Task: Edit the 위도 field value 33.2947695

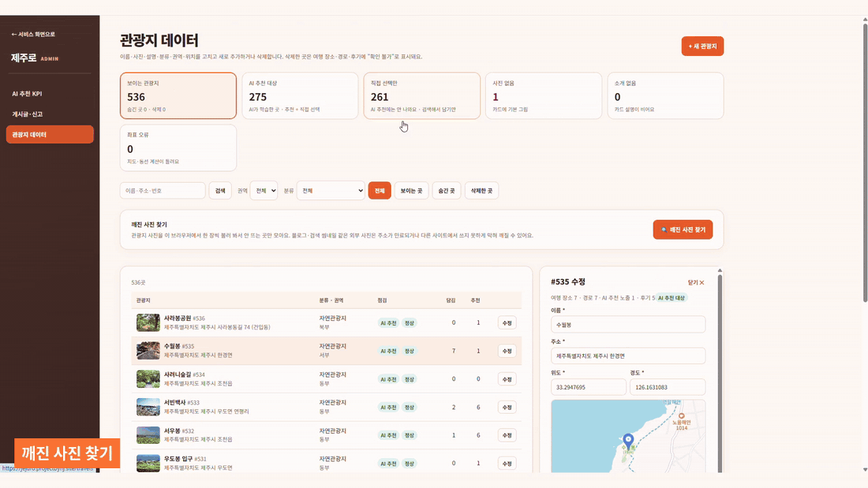Action: pos(589,387)
